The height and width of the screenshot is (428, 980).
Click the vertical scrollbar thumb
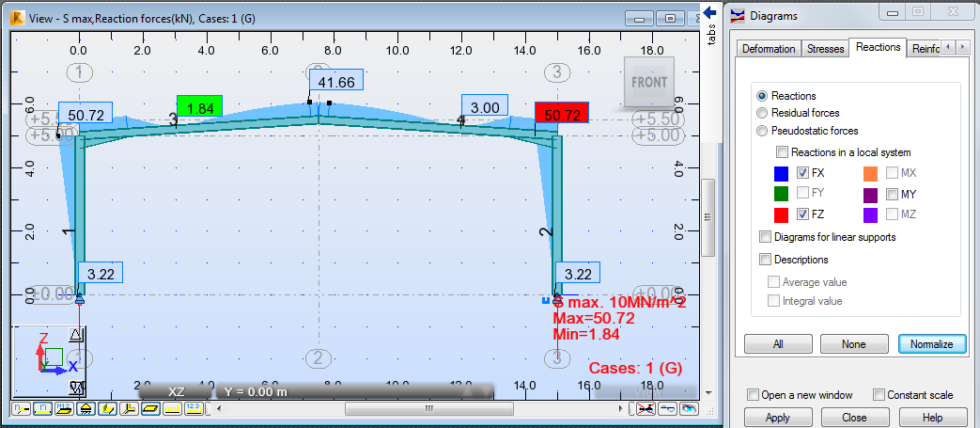point(708,217)
